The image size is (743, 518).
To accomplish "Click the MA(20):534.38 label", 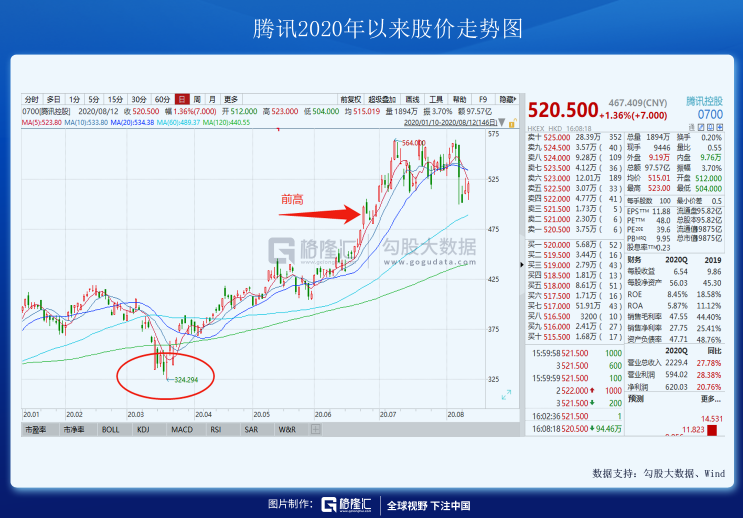I will (132, 123).
